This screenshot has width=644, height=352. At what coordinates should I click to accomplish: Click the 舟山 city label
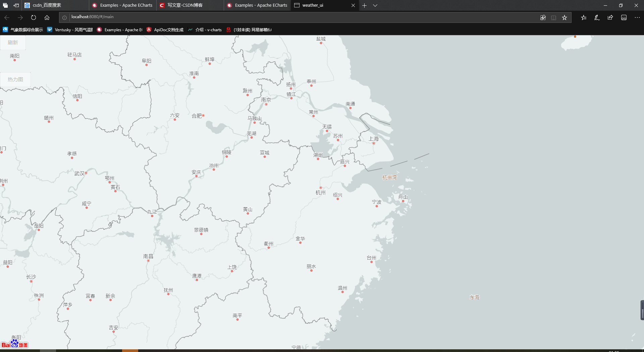click(403, 197)
